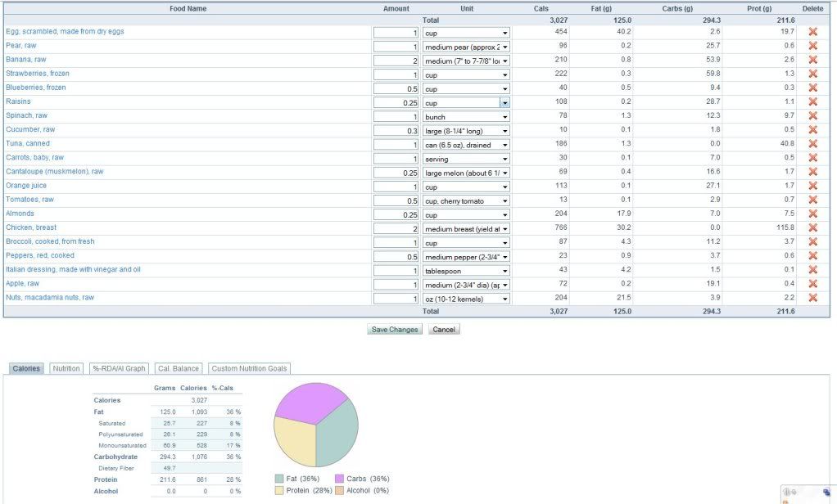Screen dimensions: 837x504
Task: Open the Italian dressing tablespoon dropdown
Action: [466, 271]
